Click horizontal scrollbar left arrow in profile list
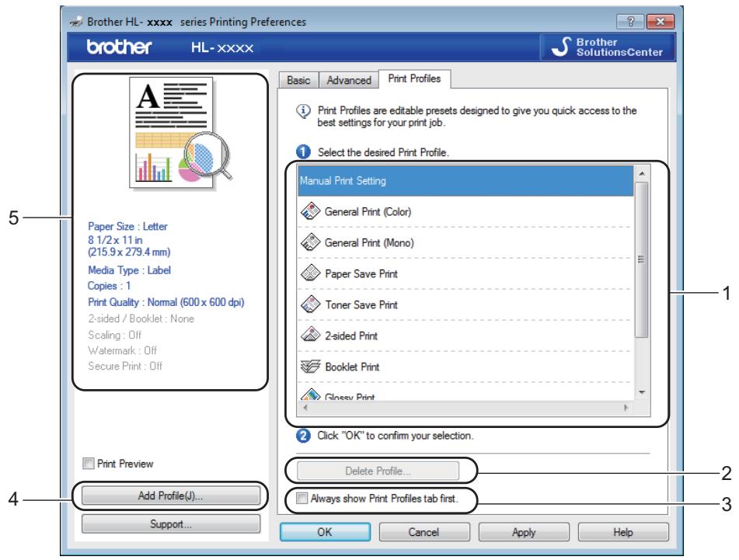 click(305, 408)
